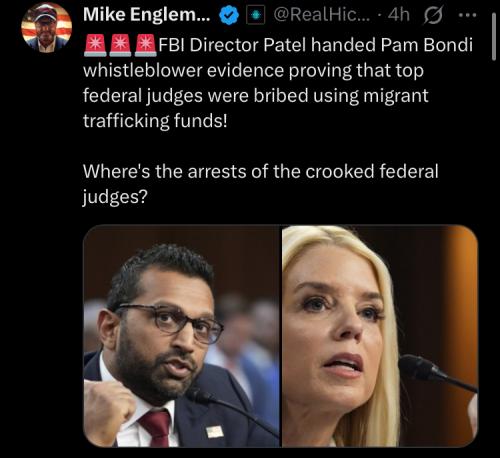Click the vertical scrollbar thumb
This screenshot has height=458, width=500.
click(x=494, y=37)
